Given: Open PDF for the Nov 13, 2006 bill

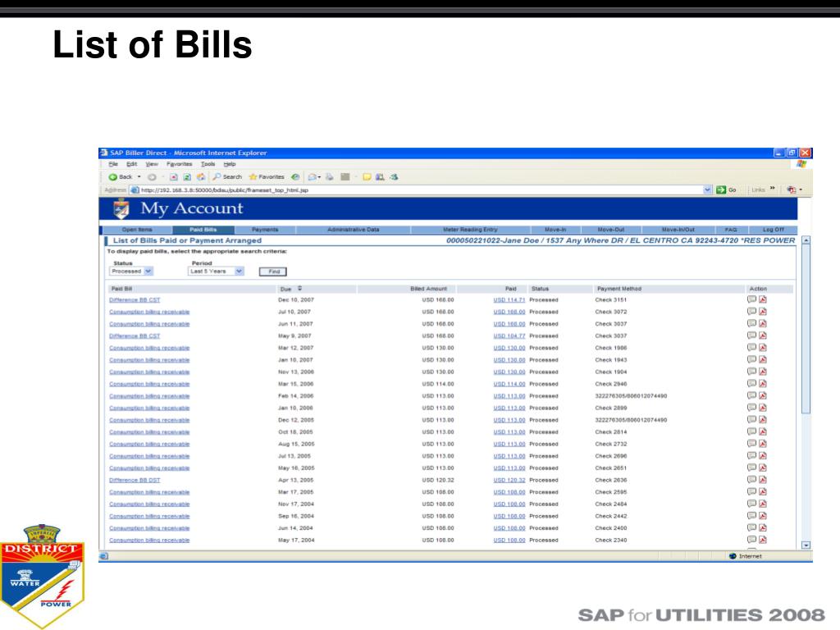Looking at the screenshot, I should 763,372.
